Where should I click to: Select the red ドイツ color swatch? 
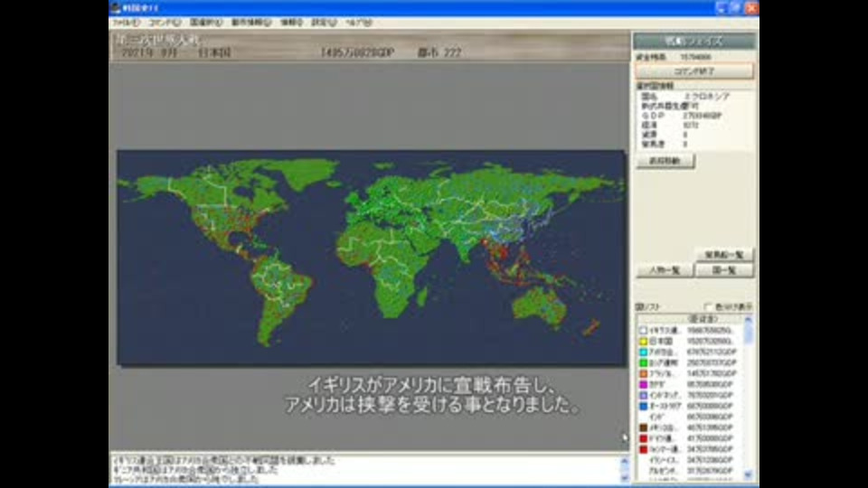point(643,438)
